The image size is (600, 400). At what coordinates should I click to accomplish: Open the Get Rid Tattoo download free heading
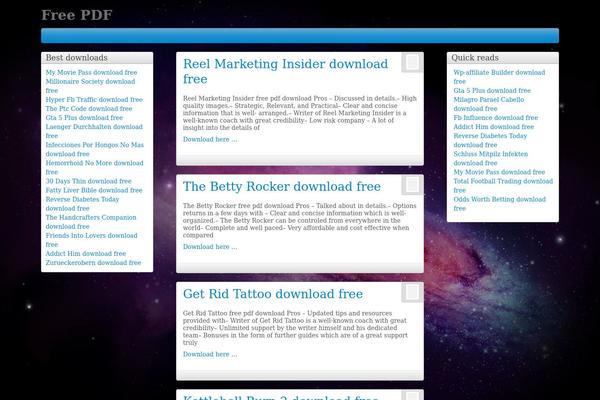273,294
